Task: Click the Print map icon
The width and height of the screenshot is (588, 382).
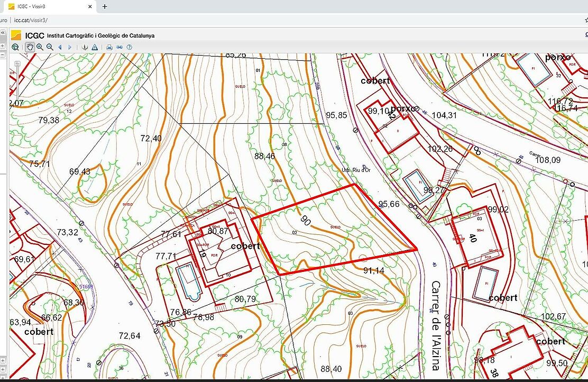Action: 109,47
